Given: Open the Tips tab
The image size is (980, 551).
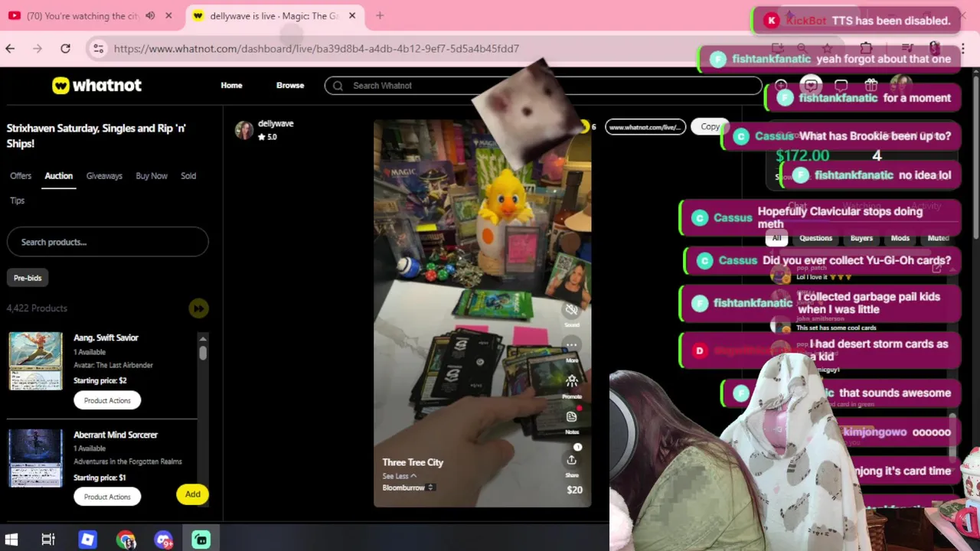Looking at the screenshot, I should [x=17, y=201].
